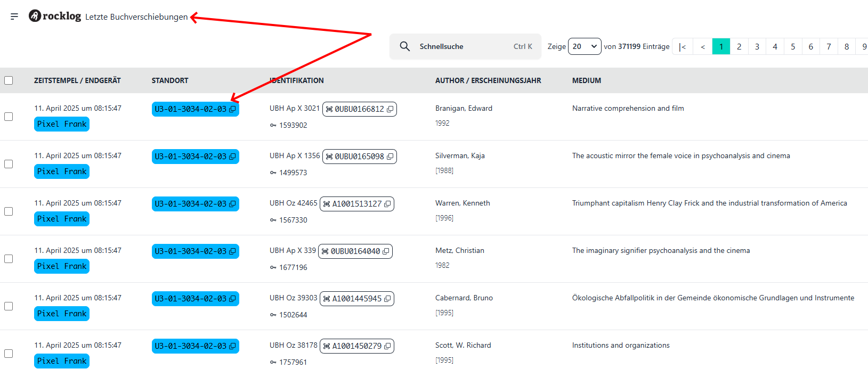The width and height of the screenshot is (868, 377).
Task: Click the rocklog logo icon
Action: click(x=35, y=16)
